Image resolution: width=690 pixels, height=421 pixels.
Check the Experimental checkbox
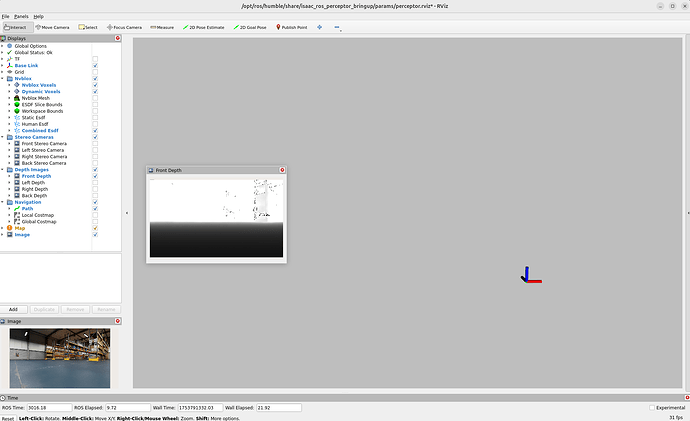tap(652, 407)
